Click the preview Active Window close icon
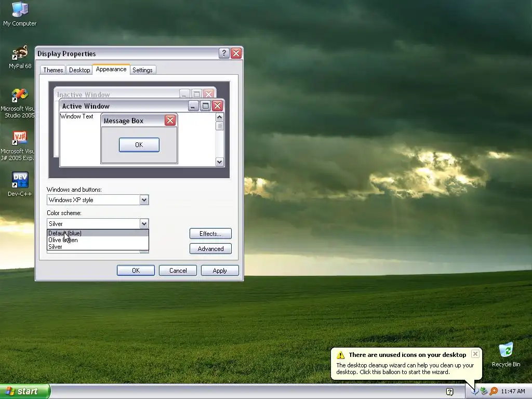Screen dimensions: 532x399 [218, 106]
